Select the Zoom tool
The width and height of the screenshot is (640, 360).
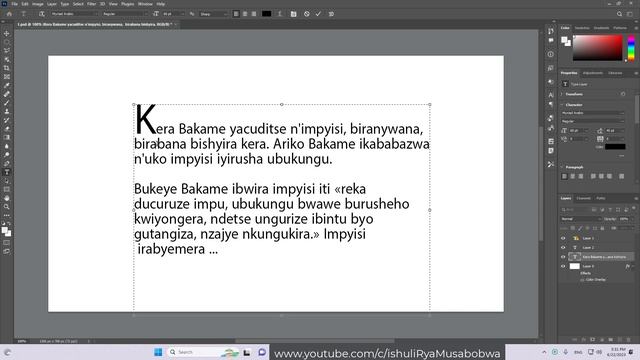[7, 207]
